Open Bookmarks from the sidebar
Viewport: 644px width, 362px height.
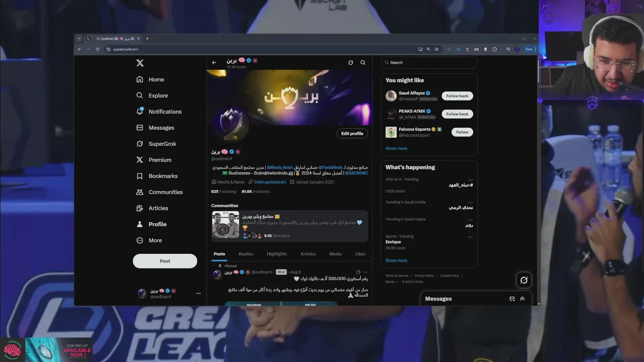pyautogui.click(x=156, y=176)
